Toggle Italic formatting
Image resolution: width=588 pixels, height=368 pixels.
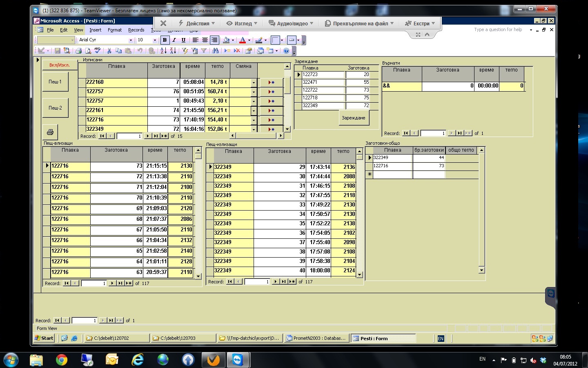(174, 40)
